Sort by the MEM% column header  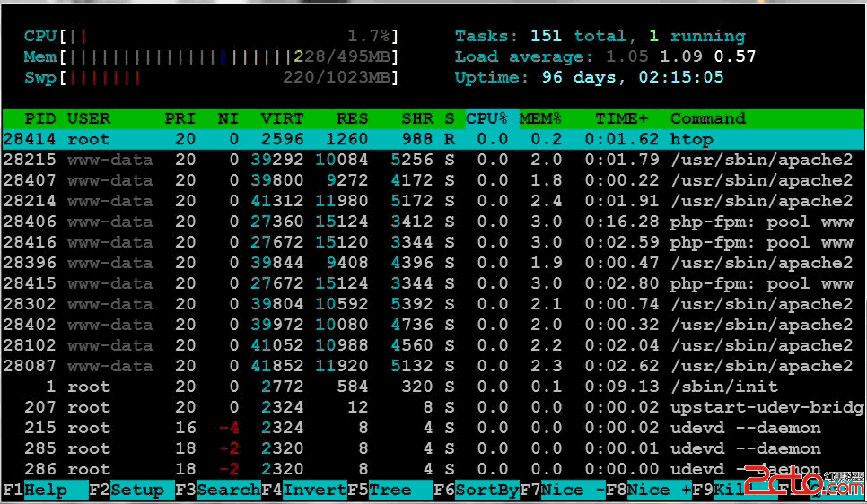[x=540, y=118]
